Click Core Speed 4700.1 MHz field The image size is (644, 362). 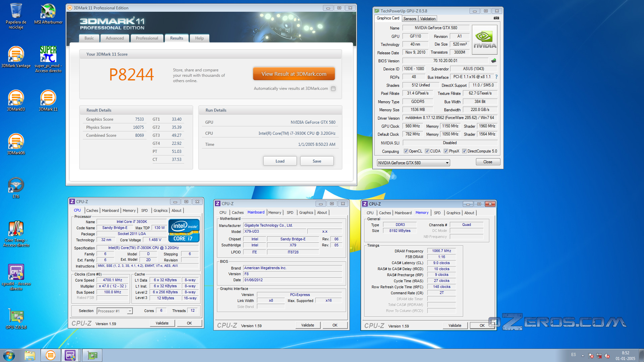[112, 280]
